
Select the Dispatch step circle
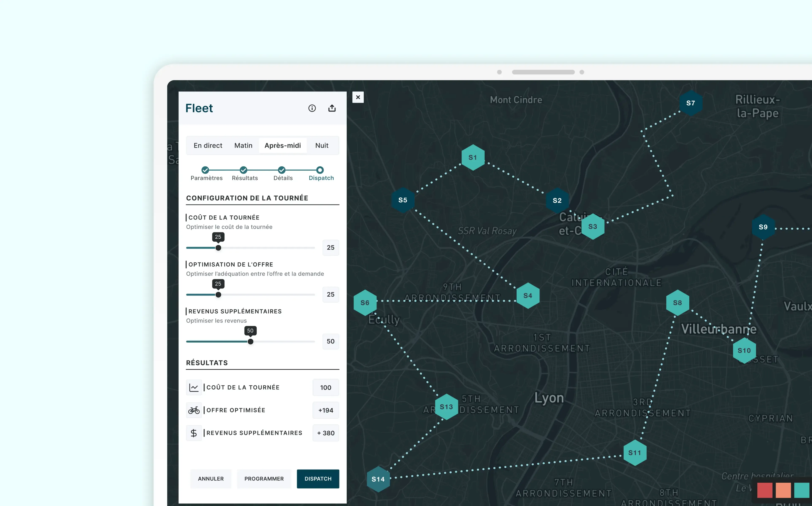320,170
